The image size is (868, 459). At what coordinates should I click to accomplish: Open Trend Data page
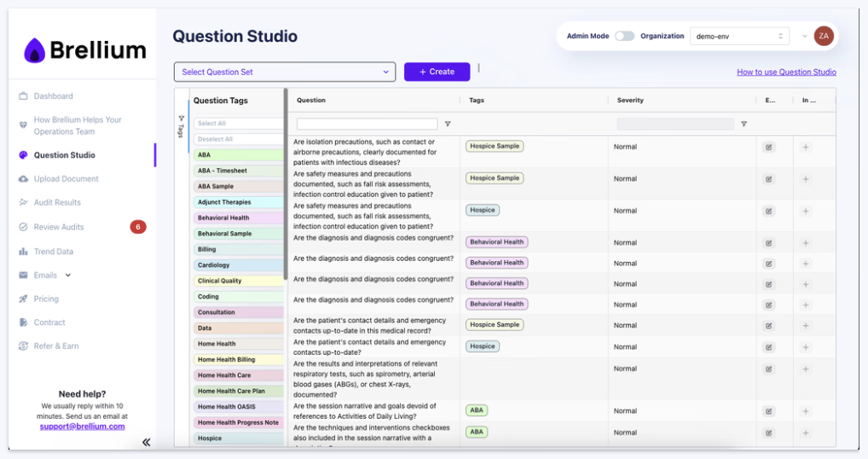53,252
